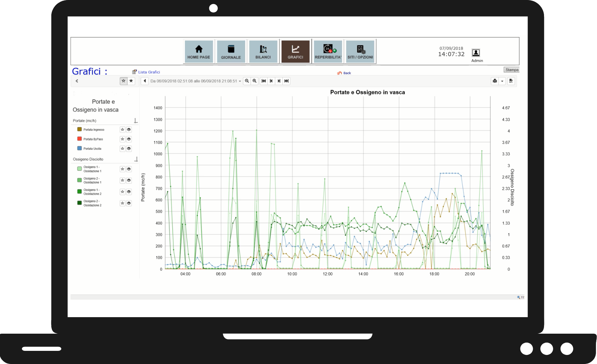Hide the Portata ByPass series
597x364 pixels.
(129, 139)
